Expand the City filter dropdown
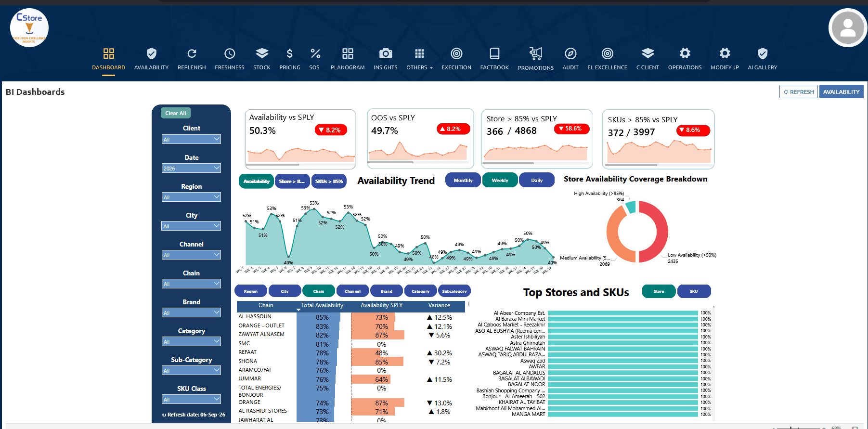868x429 pixels. [x=191, y=226]
